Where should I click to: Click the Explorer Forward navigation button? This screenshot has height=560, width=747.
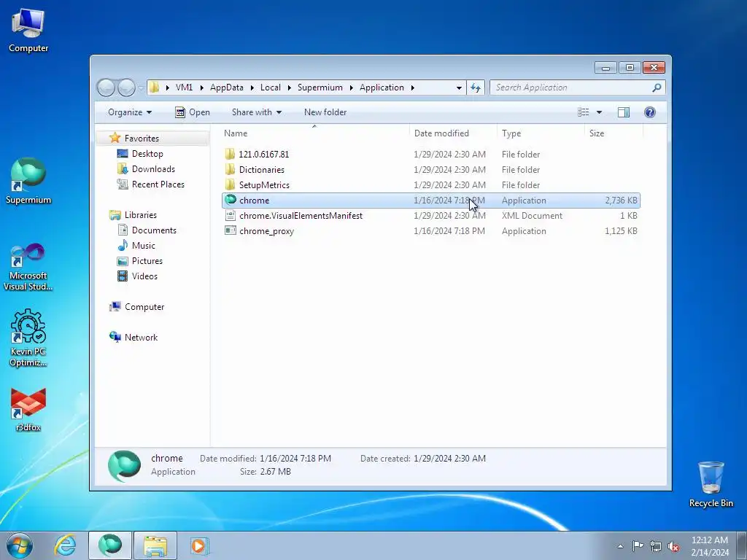pos(126,87)
